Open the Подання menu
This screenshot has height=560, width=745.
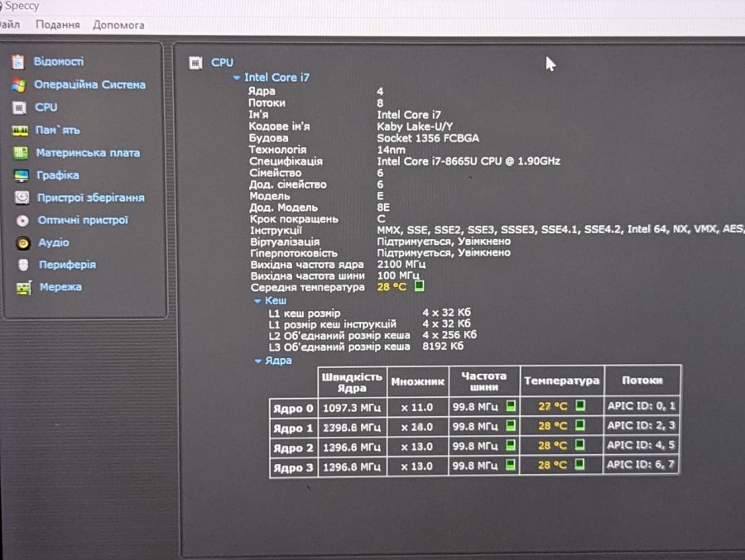pos(58,25)
